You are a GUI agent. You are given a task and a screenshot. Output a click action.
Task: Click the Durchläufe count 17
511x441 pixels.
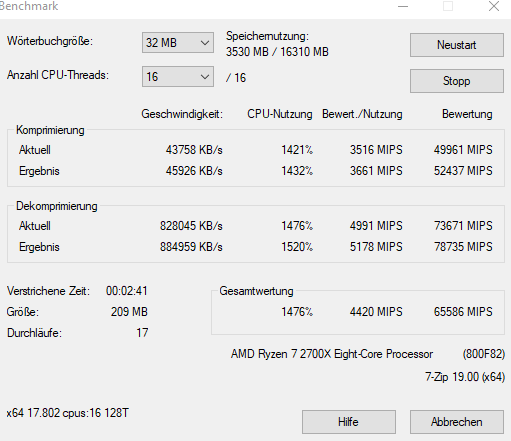(142, 333)
